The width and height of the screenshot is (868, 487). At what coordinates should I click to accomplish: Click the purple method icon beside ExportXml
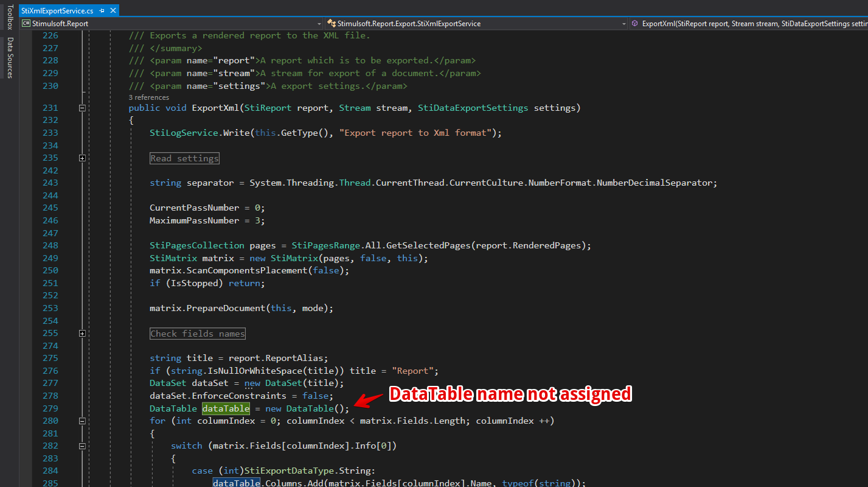635,24
